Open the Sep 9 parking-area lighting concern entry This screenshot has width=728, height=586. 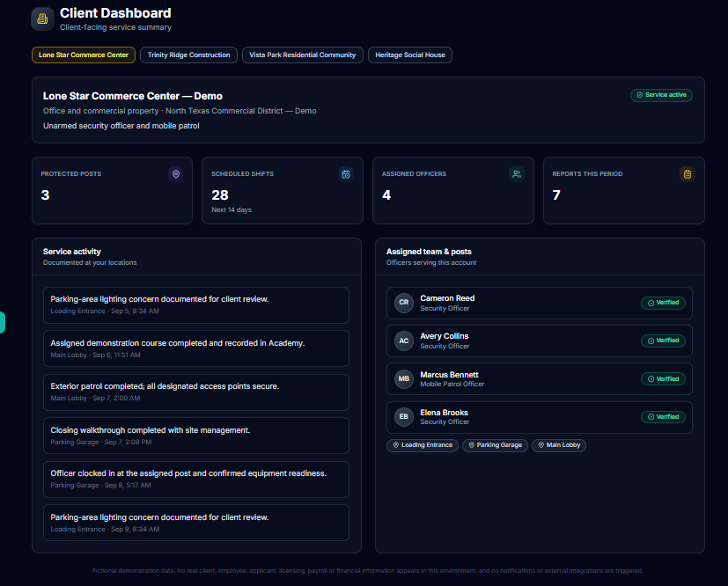pos(196,523)
